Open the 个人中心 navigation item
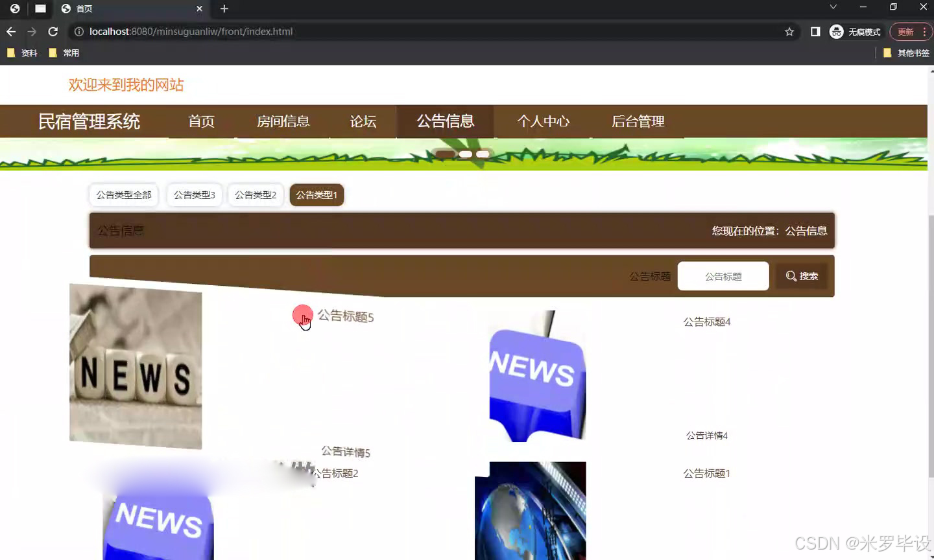Image resolution: width=934 pixels, height=560 pixels. click(x=542, y=121)
